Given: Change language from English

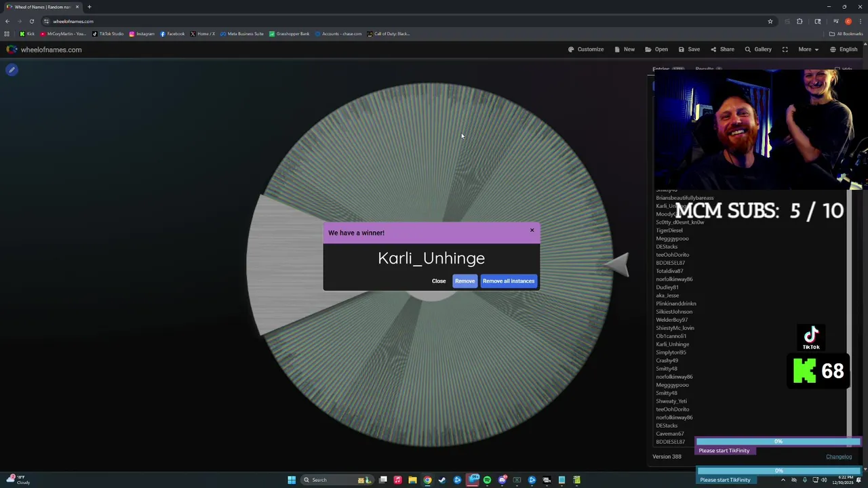Looking at the screenshot, I should [844, 49].
